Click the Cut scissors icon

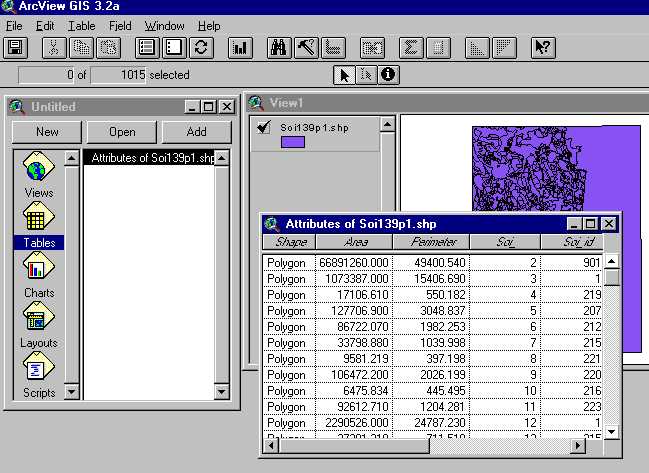pyautogui.click(x=54, y=48)
